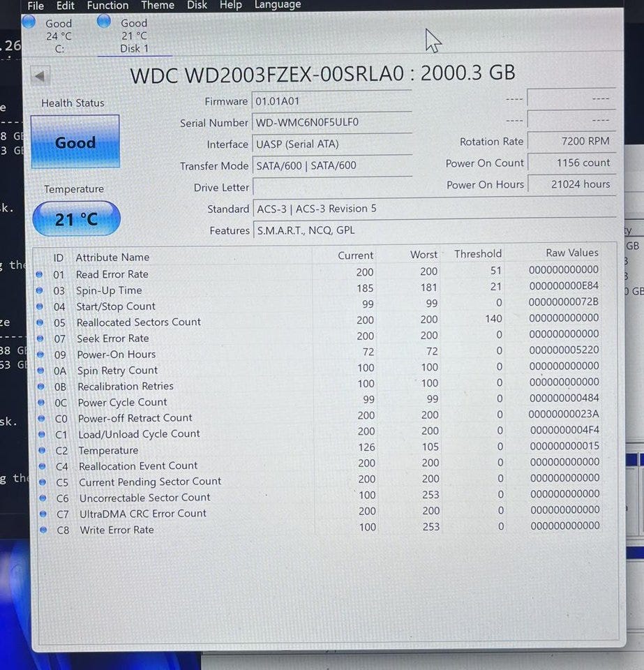Viewport: 644px width, 670px height.
Task: Click the Attribute Name column header
Action: coord(113,258)
